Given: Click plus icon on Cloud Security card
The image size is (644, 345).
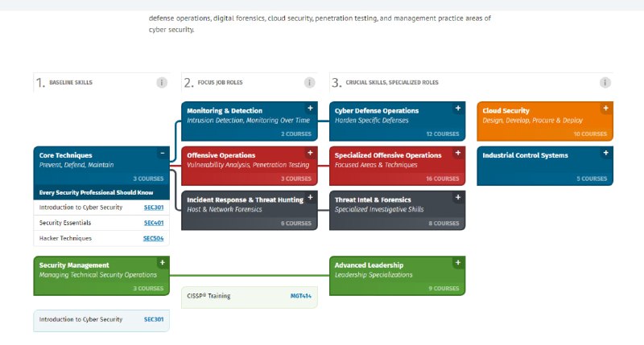Looking at the screenshot, I should tap(606, 108).
